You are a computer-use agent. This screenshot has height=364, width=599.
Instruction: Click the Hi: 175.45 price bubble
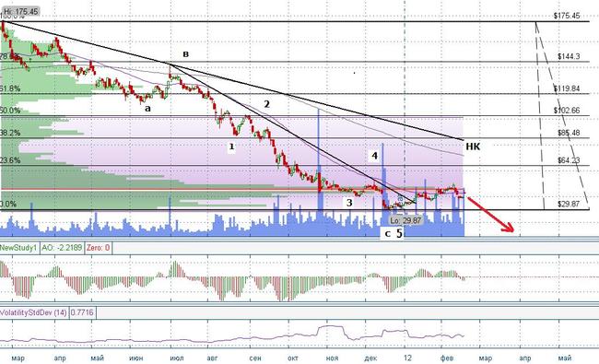click(20, 11)
